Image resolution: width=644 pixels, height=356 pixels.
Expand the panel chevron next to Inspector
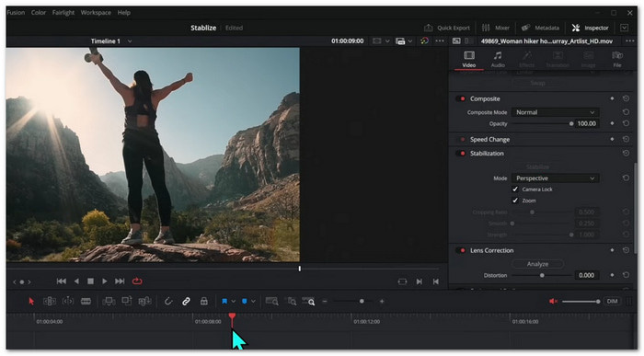[x=624, y=28]
